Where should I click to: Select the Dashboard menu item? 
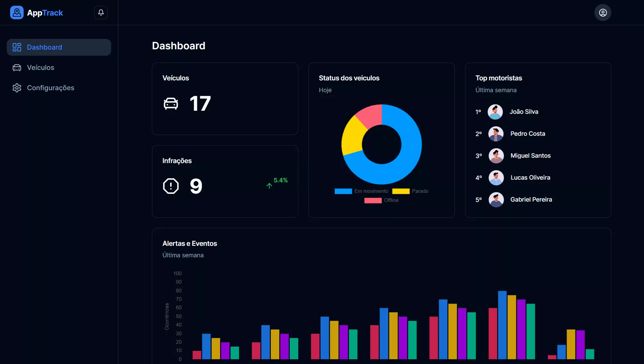(59, 47)
